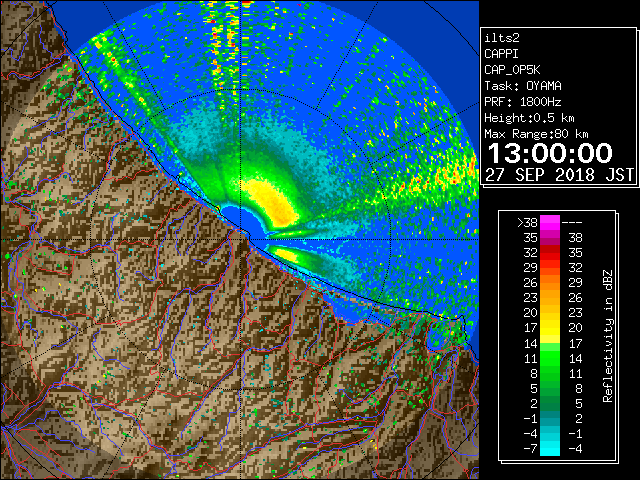This screenshot has width=640, height=480.
Task: Pick the bright green 11–14 dBZ swatch
Action: [550, 358]
